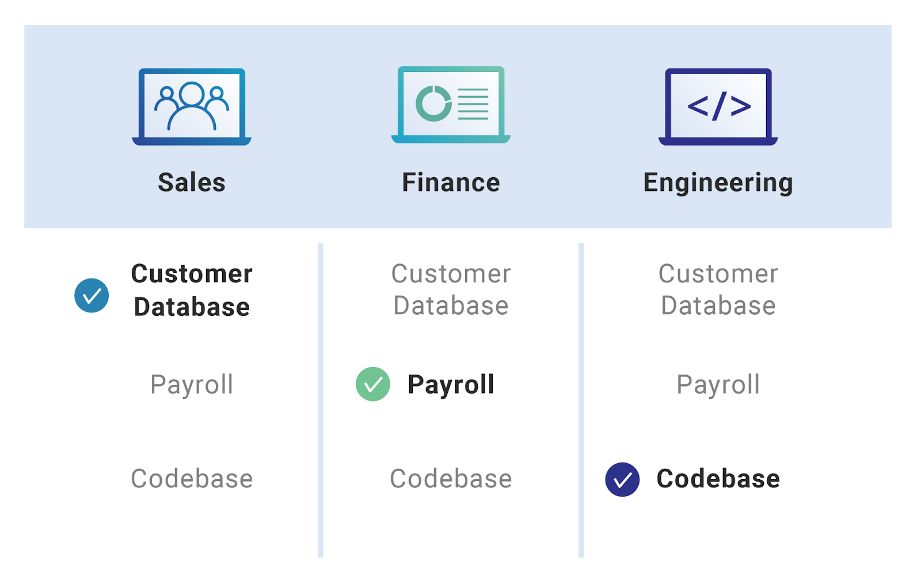Screen dimensions: 921x588
Task: Select the Sales heading label
Action: 192,182
